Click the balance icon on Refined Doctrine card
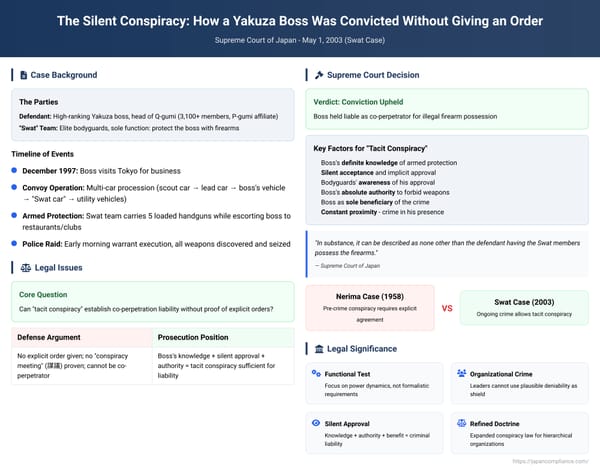The height and width of the screenshot is (473, 600). [461, 423]
